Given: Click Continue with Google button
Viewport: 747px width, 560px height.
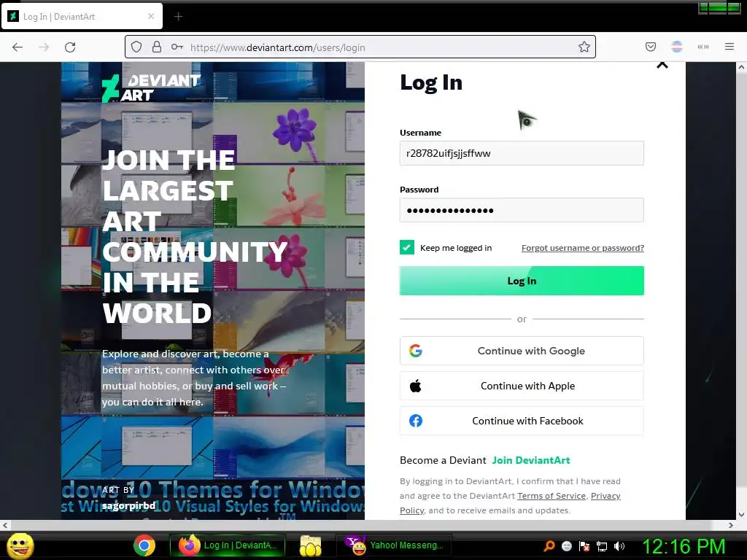Looking at the screenshot, I should (522, 351).
